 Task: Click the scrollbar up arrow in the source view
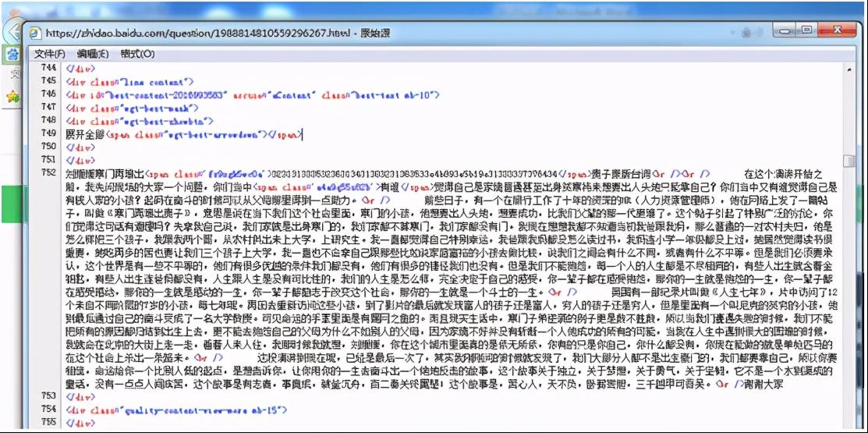click(x=849, y=69)
